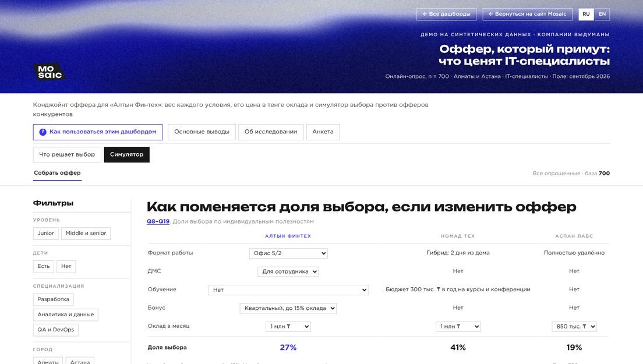This screenshot has width=643, height=364.
Task: Switch language to RU
Action: coord(586,14)
